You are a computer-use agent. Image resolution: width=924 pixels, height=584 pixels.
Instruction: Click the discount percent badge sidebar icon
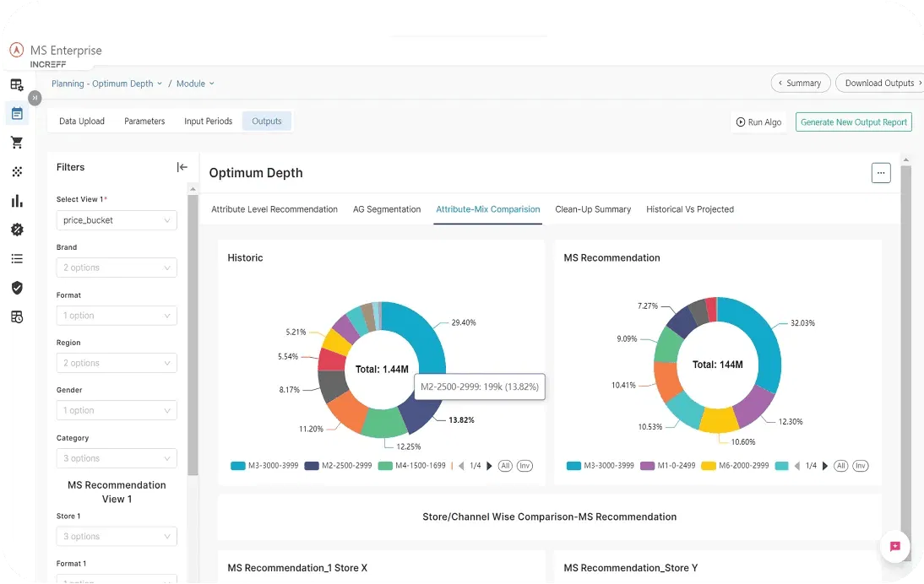pos(17,230)
